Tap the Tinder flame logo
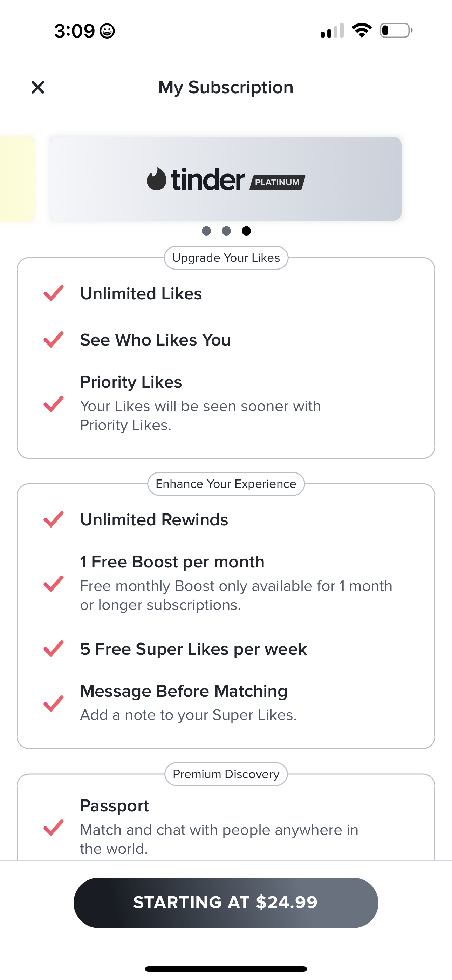 coord(156,179)
